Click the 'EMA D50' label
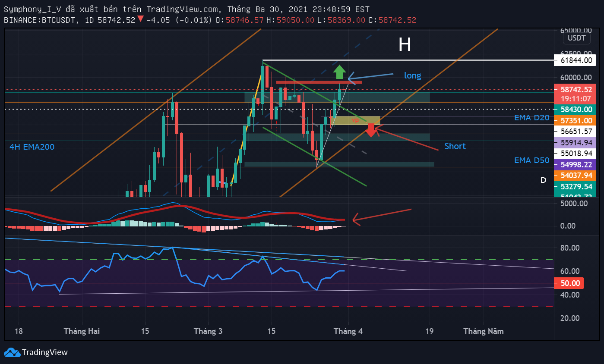This screenshot has height=364, width=604. tap(532, 160)
